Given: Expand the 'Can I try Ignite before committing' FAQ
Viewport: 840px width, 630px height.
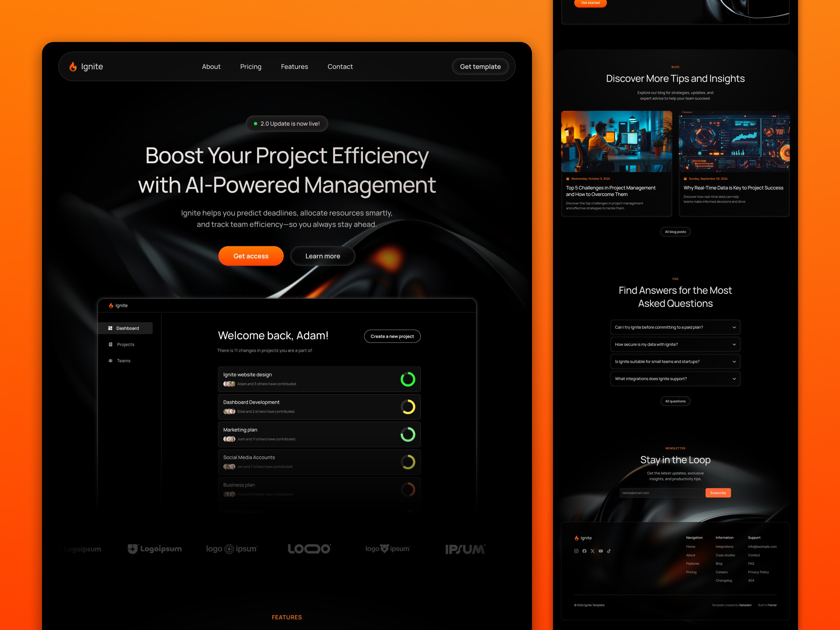Looking at the screenshot, I should tap(675, 327).
